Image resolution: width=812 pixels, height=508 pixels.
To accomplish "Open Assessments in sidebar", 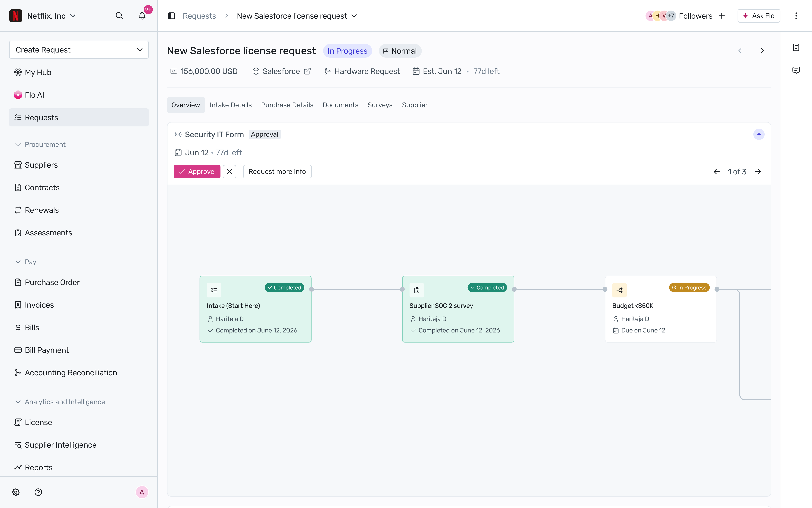I will pyautogui.click(x=79, y=233).
